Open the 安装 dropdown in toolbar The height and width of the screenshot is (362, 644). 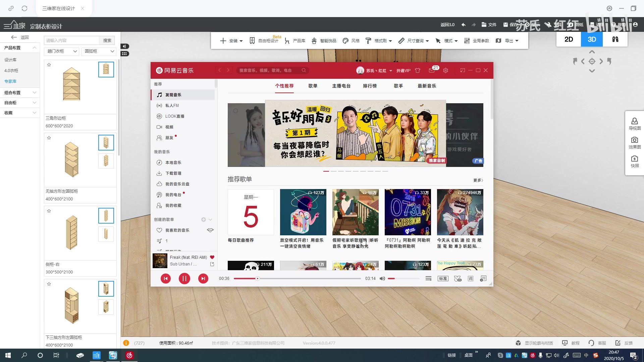(231, 41)
